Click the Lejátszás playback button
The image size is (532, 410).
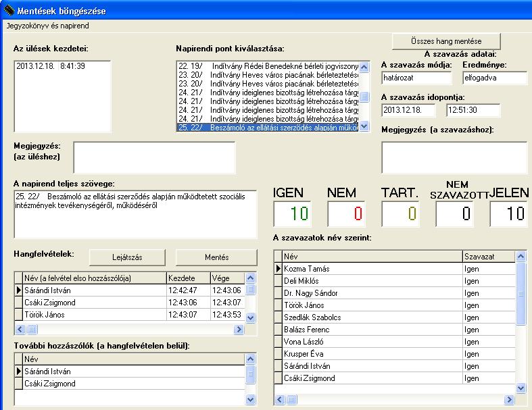point(127,257)
